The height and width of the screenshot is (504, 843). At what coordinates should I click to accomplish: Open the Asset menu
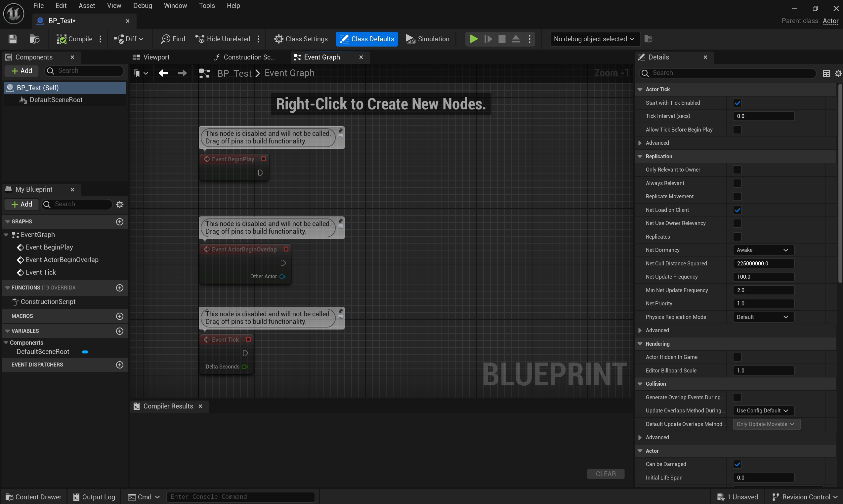pos(87,6)
